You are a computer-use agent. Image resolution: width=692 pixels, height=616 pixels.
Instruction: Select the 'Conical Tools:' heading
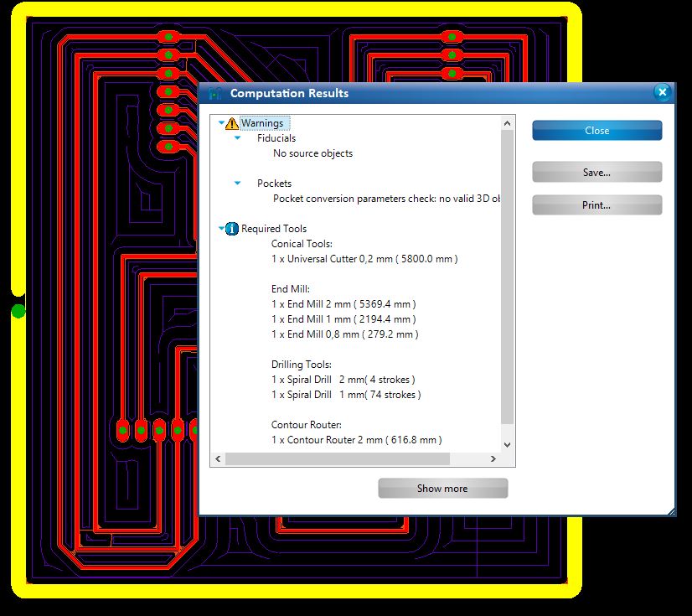point(302,244)
